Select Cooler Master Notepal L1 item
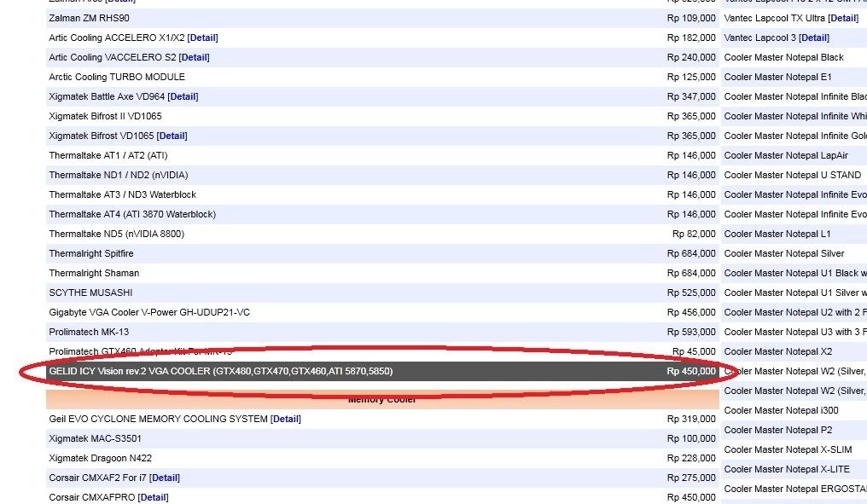Image resolution: width=867 pixels, height=504 pixels. coord(777,234)
